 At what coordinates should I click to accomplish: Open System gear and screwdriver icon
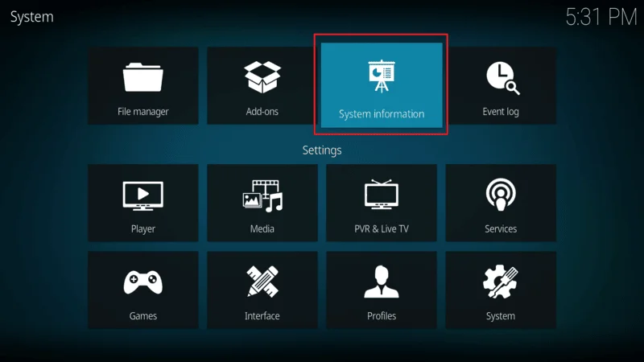pyautogui.click(x=500, y=282)
